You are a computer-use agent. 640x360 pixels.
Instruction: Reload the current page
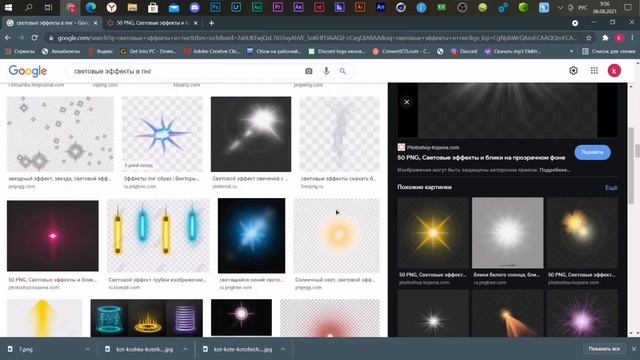click(34, 38)
